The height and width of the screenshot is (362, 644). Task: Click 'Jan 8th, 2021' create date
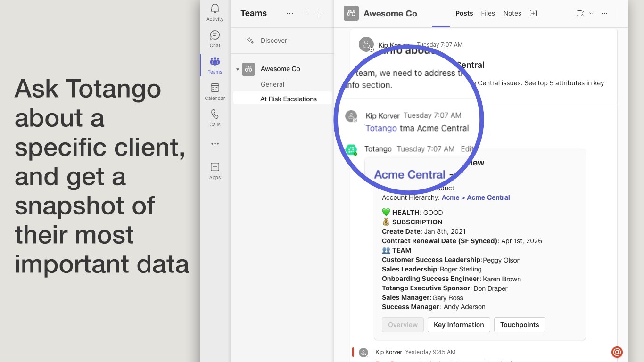tap(445, 231)
